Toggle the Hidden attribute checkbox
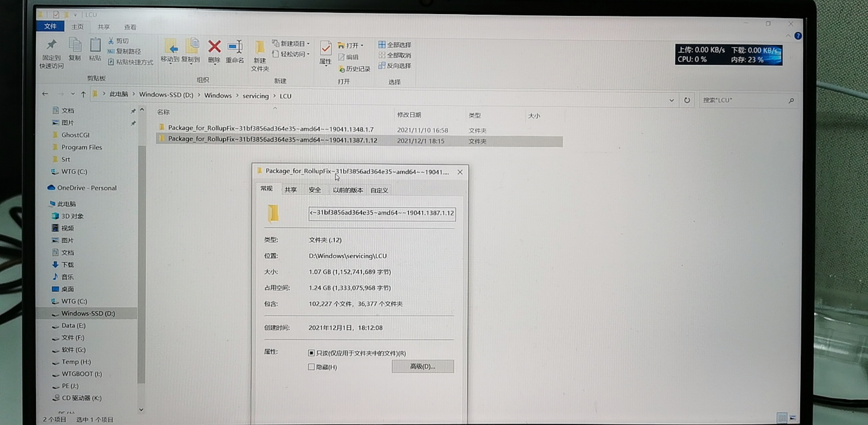 [311, 367]
